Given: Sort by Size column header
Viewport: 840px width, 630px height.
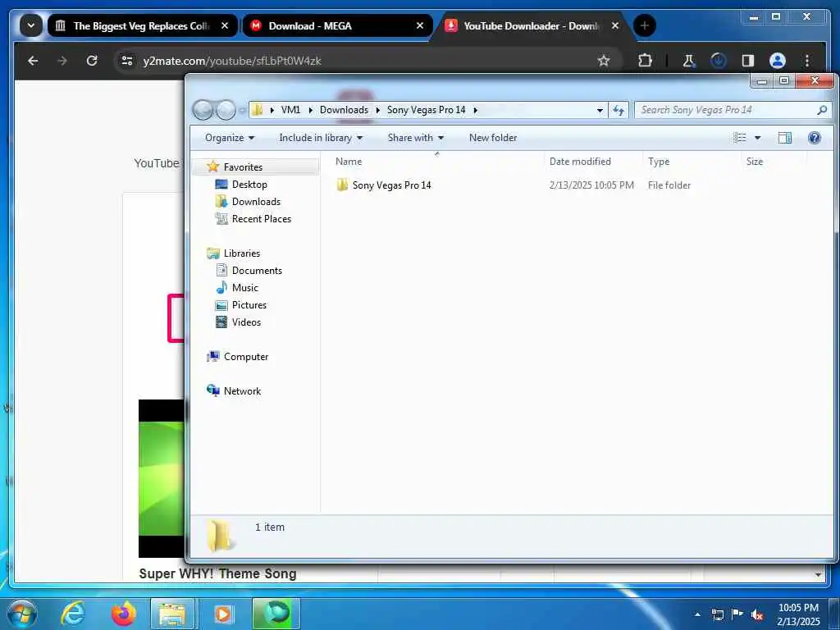Looking at the screenshot, I should pos(755,162).
